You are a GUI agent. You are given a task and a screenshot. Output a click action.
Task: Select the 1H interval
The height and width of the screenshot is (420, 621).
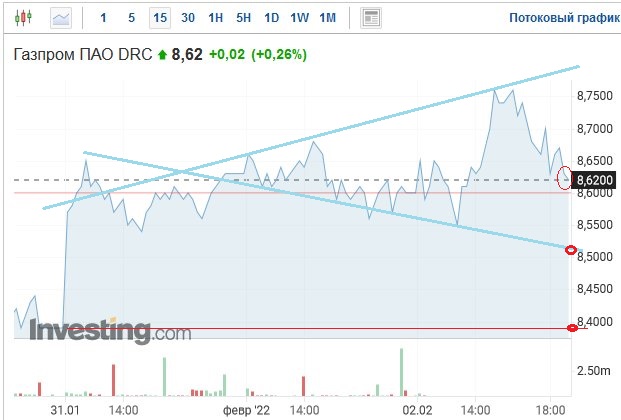[216, 18]
